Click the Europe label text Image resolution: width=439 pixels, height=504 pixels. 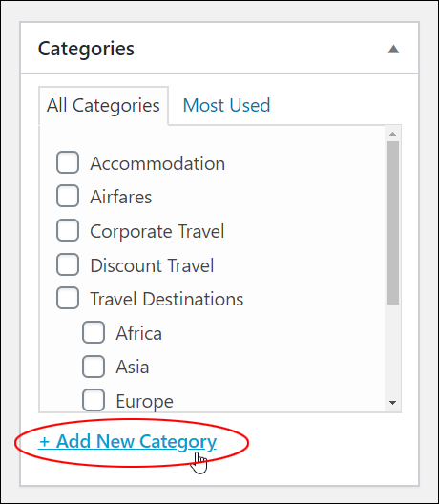(145, 402)
